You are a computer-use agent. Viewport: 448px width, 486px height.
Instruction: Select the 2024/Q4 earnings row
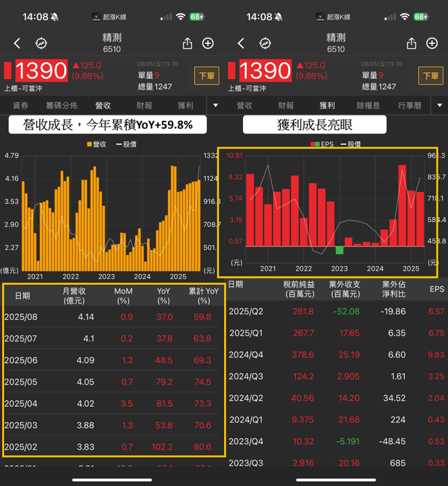(337, 354)
